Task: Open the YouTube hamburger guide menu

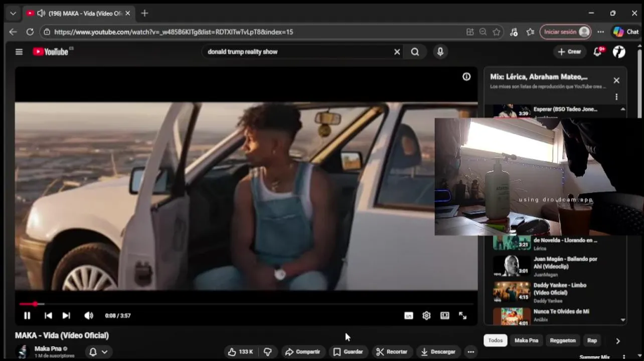Action: [x=19, y=52]
